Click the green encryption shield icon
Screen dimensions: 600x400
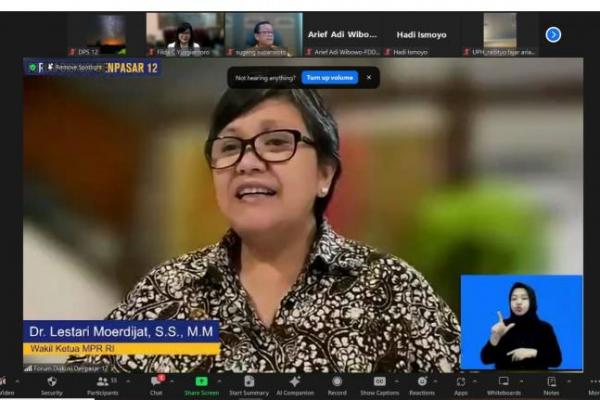pos(33,68)
